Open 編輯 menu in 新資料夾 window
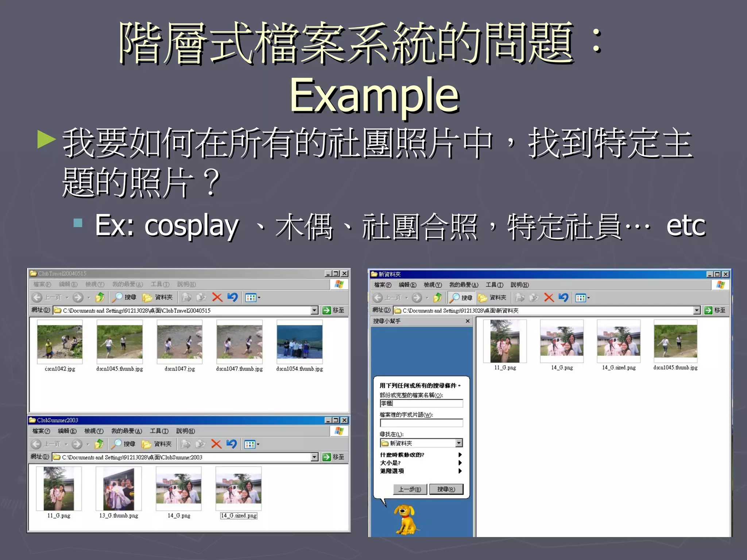747x560 pixels. [x=407, y=285]
